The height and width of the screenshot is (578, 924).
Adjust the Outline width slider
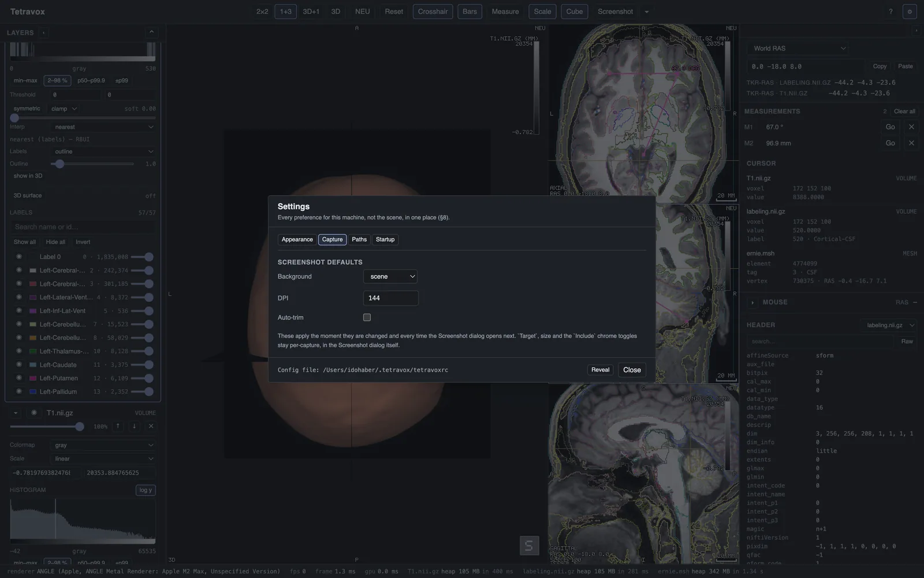93,164
